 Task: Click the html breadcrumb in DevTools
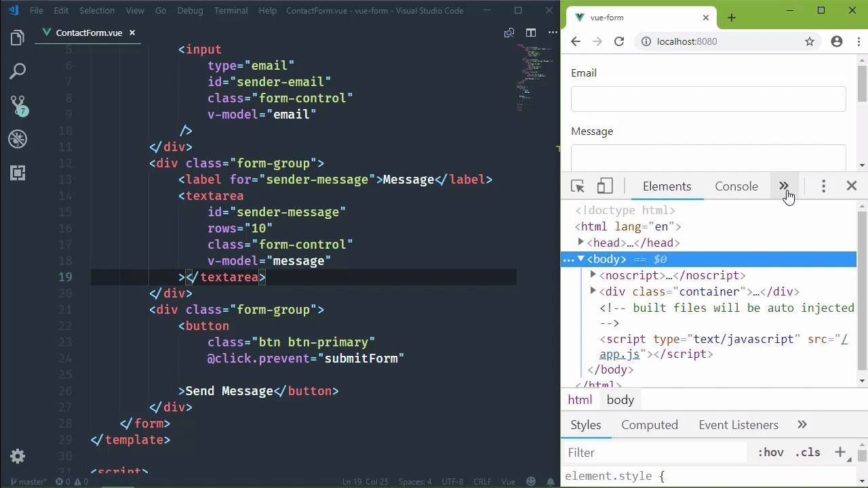pos(580,400)
